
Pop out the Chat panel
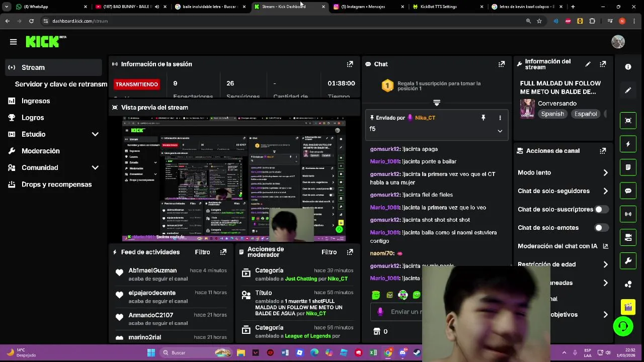pos(502,64)
